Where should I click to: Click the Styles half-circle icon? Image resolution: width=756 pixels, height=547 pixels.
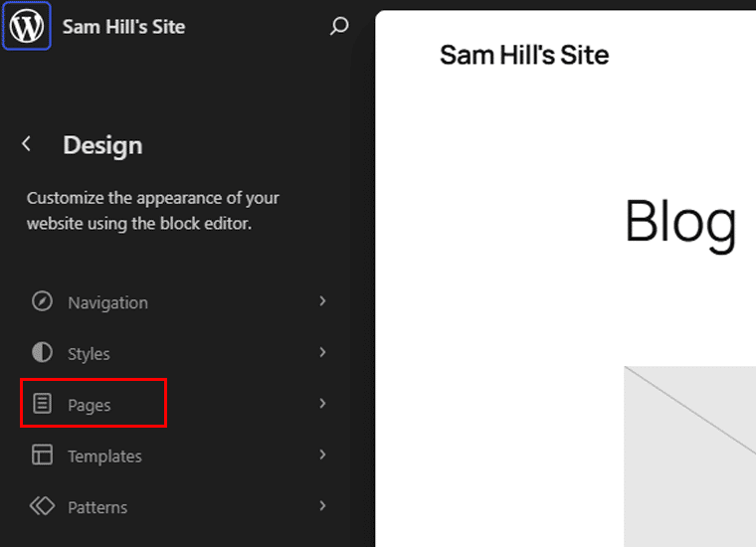[x=42, y=353]
